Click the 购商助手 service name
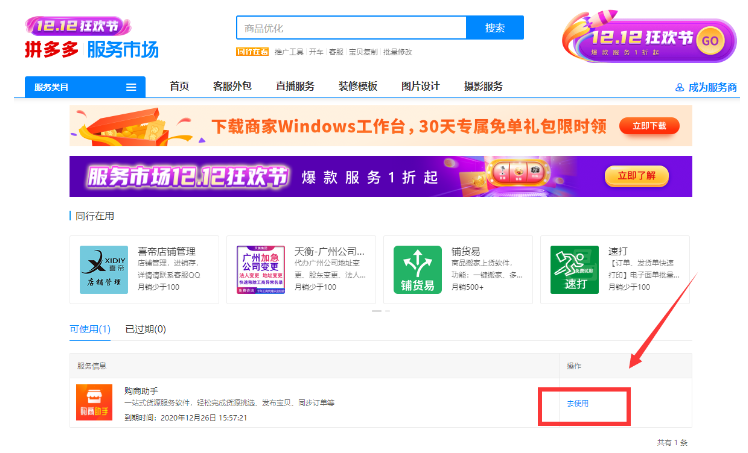The image size is (748, 453). (141, 391)
